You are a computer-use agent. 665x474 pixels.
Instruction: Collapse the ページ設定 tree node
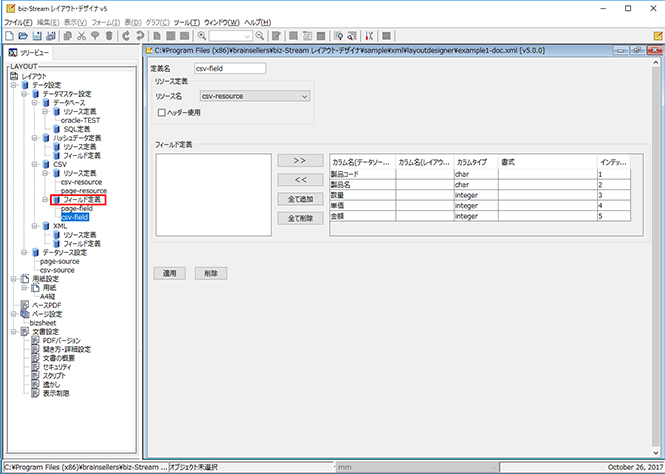tap(14, 314)
